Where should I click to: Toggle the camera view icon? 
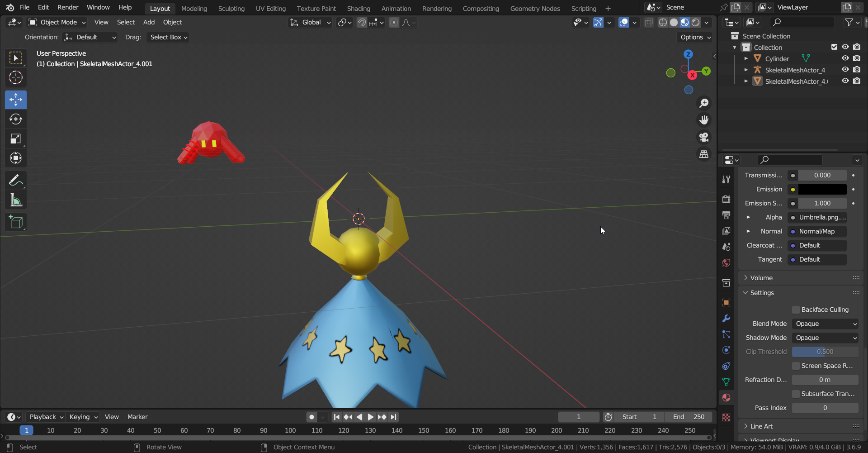pos(704,137)
